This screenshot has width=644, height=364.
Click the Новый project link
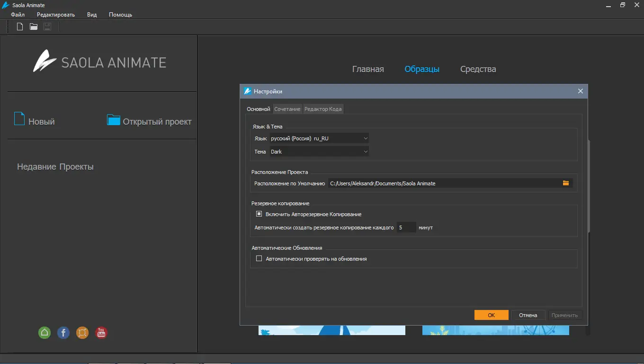pos(42,122)
